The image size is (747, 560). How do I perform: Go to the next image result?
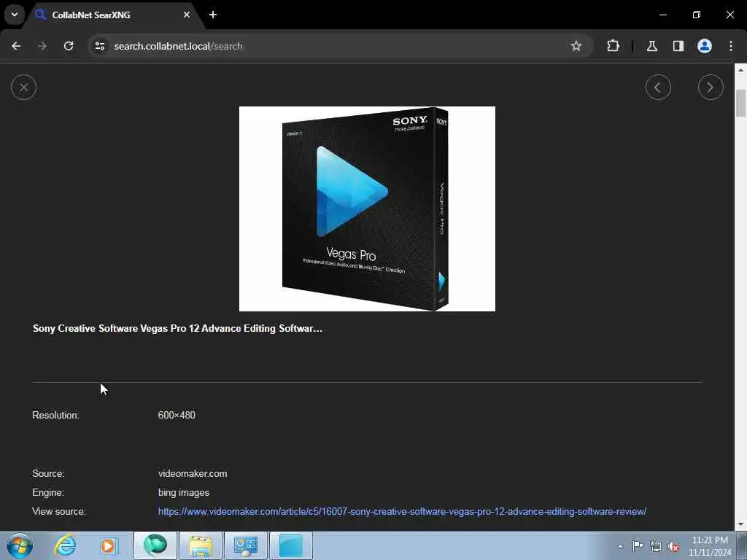(711, 87)
